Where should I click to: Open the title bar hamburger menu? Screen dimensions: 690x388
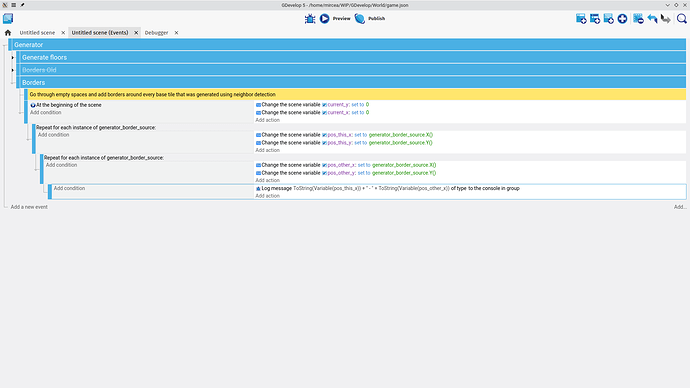click(x=14, y=5)
